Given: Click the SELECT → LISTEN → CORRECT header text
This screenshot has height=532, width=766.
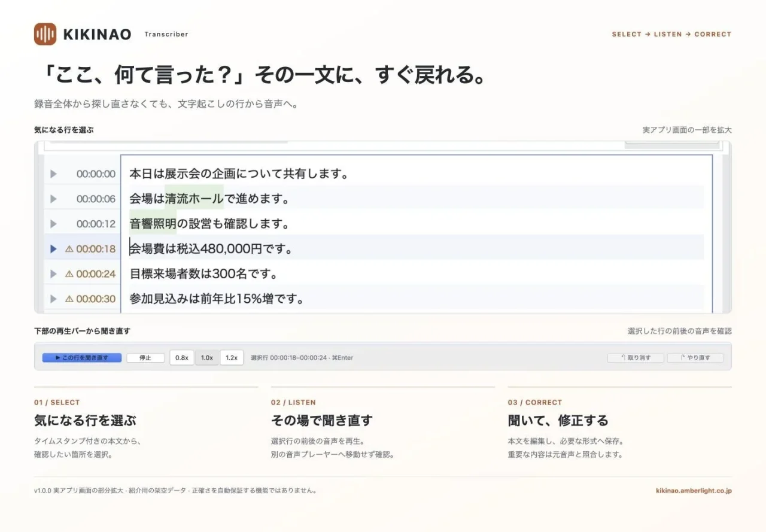Looking at the screenshot, I should tap(671, 34).
